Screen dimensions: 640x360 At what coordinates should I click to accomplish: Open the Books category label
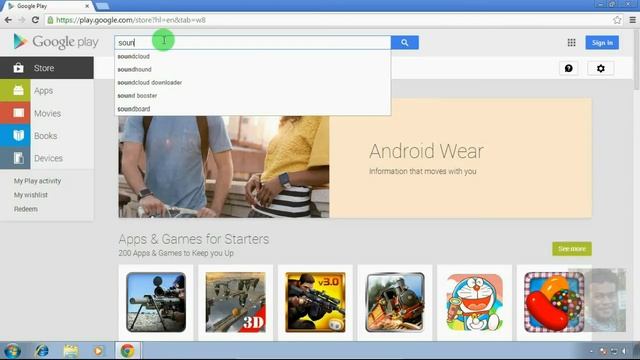click(x=45, y=136)
